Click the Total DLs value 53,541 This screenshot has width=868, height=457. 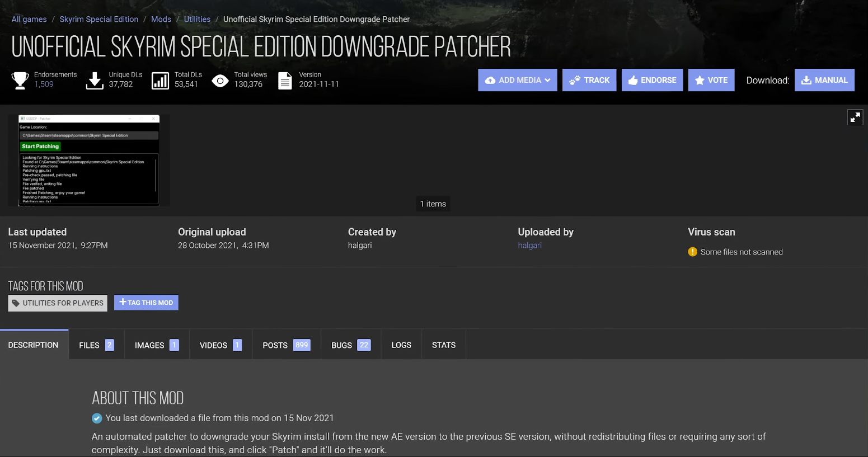coord(186,84)
